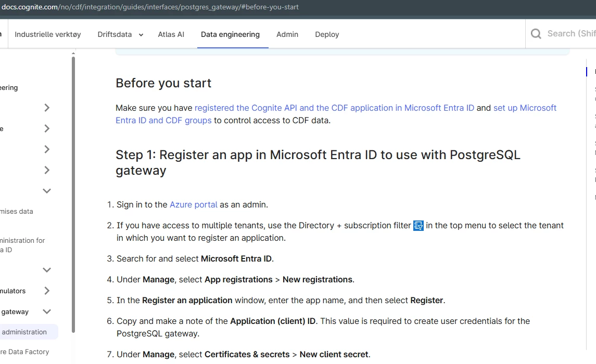This screenshot has width=596, height=364.
Task: Focus the Search input field
Action: 570,34
